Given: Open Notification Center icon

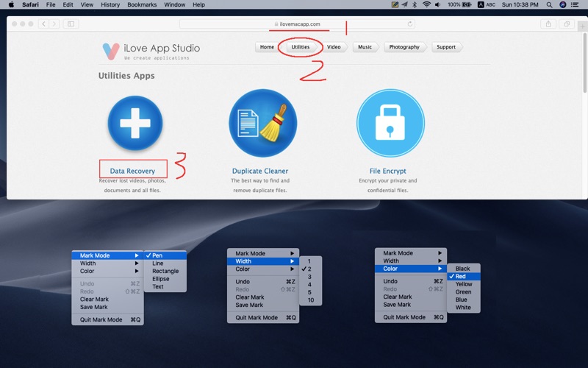Looking at the screenshot, I should click(575, 5).
